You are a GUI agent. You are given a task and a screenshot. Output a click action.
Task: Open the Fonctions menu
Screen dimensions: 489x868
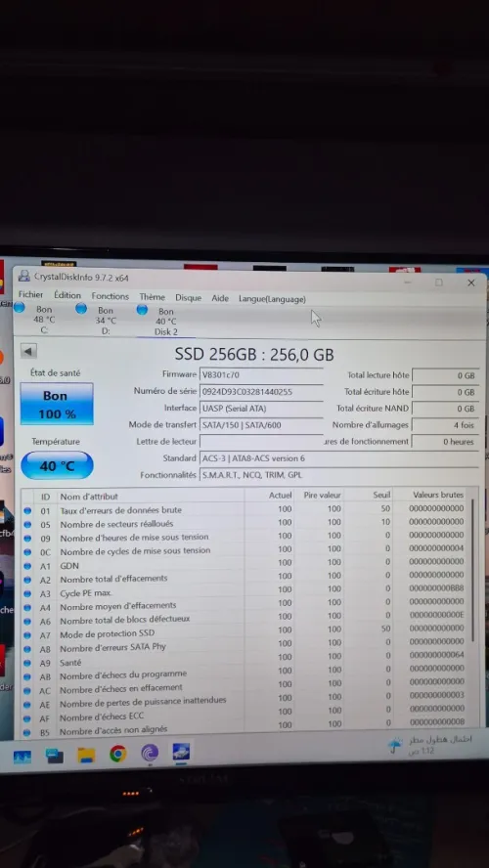(x=111, y=297)
